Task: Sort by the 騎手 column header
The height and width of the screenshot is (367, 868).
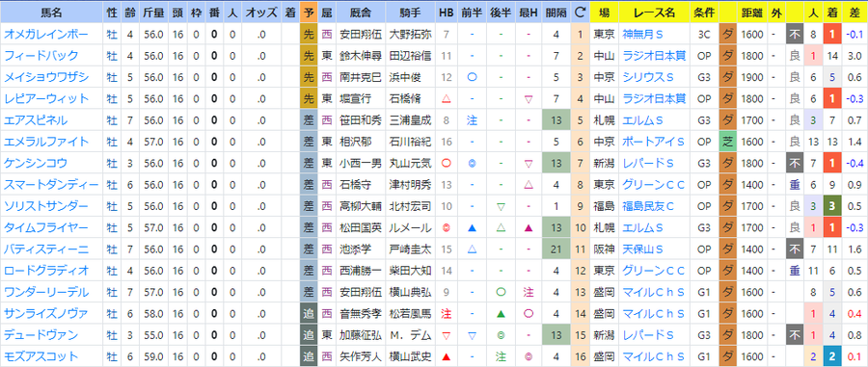Action: [410, 12]
